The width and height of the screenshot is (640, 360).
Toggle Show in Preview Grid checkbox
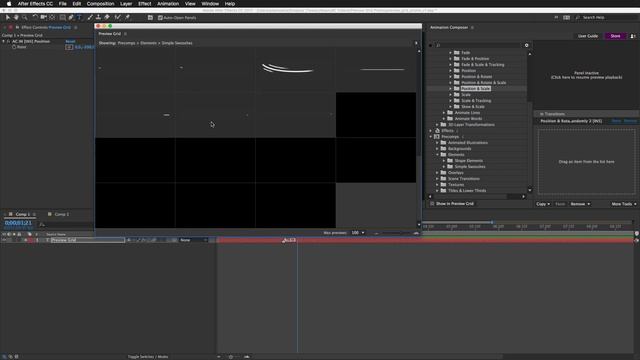[432, 203]
